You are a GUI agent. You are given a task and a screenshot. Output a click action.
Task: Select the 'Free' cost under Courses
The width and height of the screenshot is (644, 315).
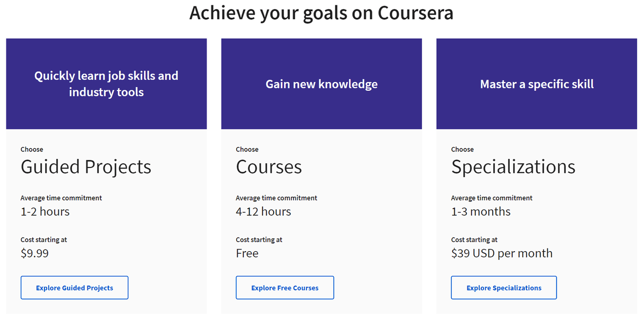click(x=247, y=253)
